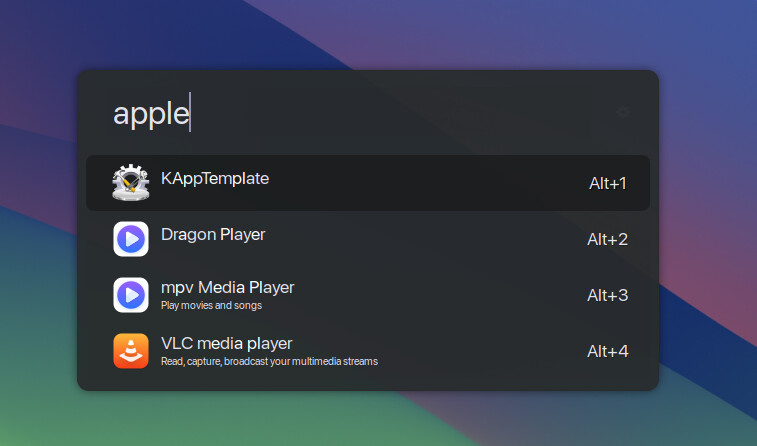
Task: Click the Alt+3 shortcut label
Action: point(608,295)
